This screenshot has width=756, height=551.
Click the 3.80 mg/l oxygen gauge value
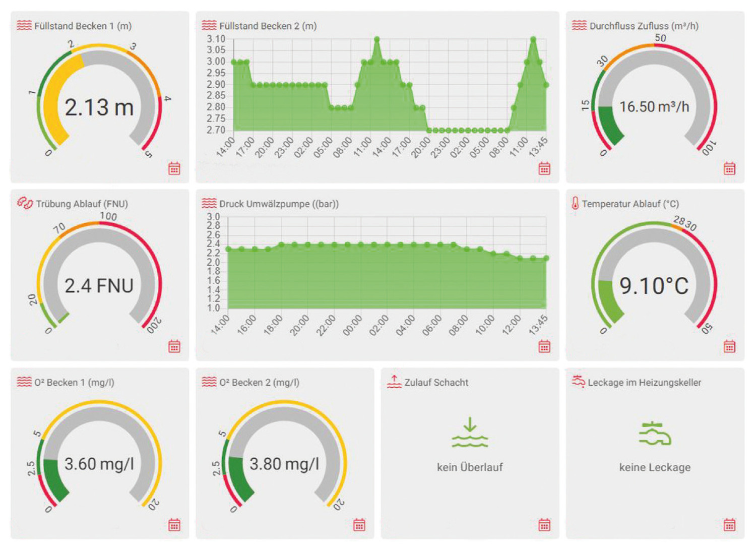coord(284,464)
